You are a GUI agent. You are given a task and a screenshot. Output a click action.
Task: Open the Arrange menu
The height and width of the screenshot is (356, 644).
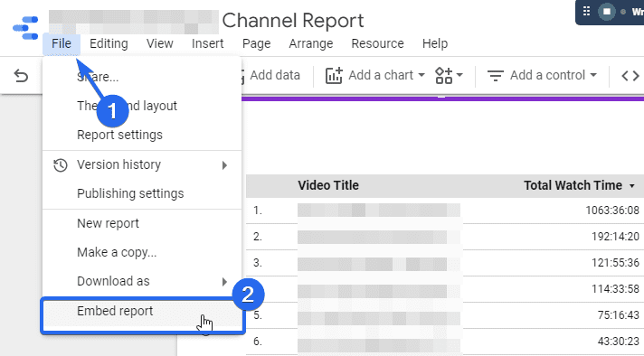pos(311,43)
